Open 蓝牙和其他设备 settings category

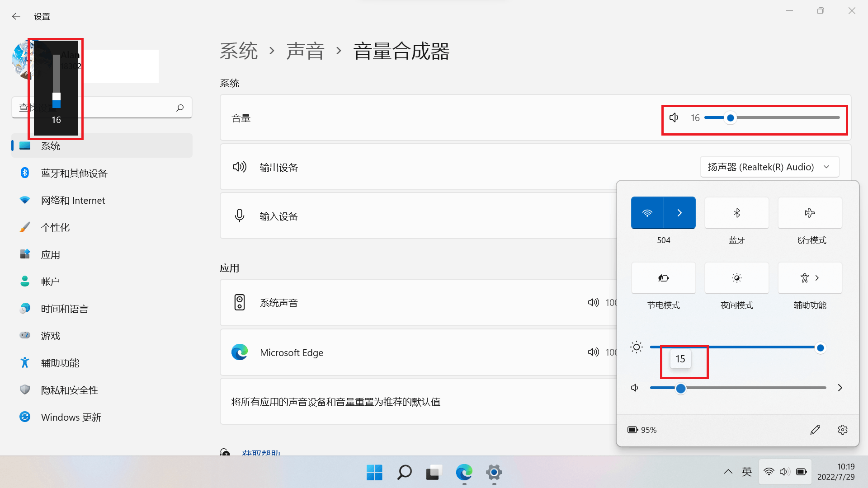point(74,174)
